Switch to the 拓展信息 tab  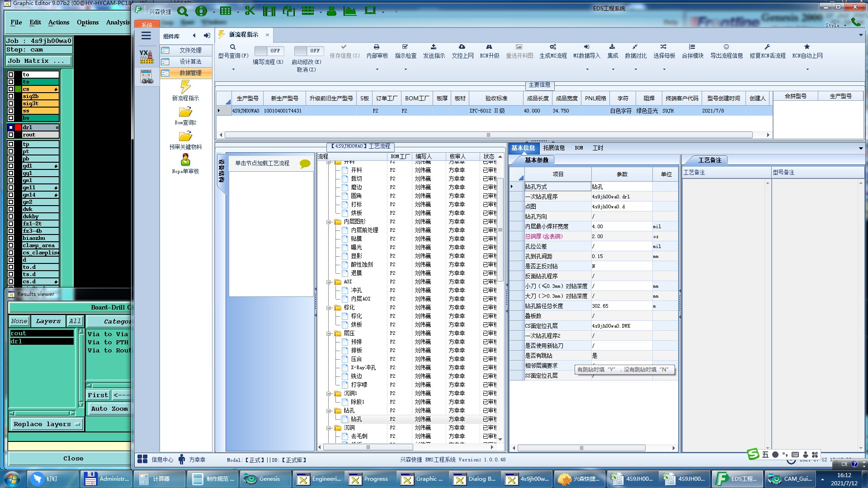[554, 148]
